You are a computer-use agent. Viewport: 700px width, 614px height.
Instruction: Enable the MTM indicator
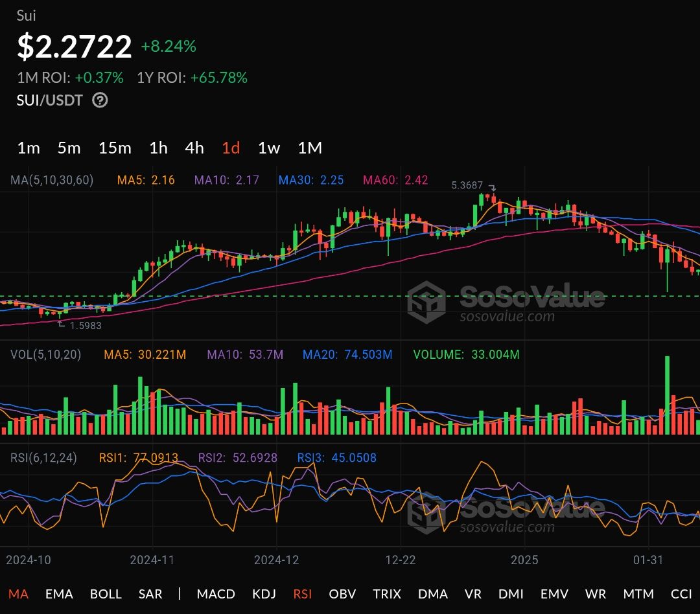click(x=638, y=594)
